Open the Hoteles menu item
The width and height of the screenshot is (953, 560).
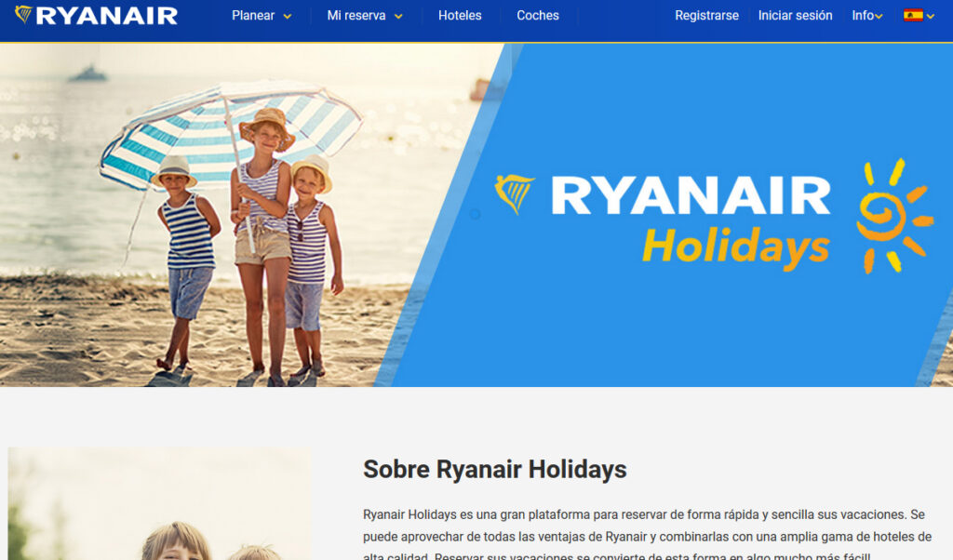460,15
